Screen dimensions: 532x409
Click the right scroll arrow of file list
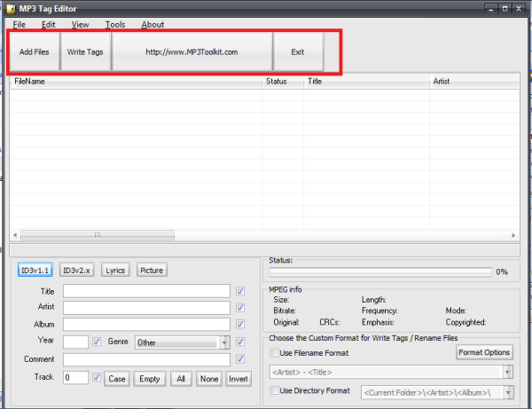[513, 235]
